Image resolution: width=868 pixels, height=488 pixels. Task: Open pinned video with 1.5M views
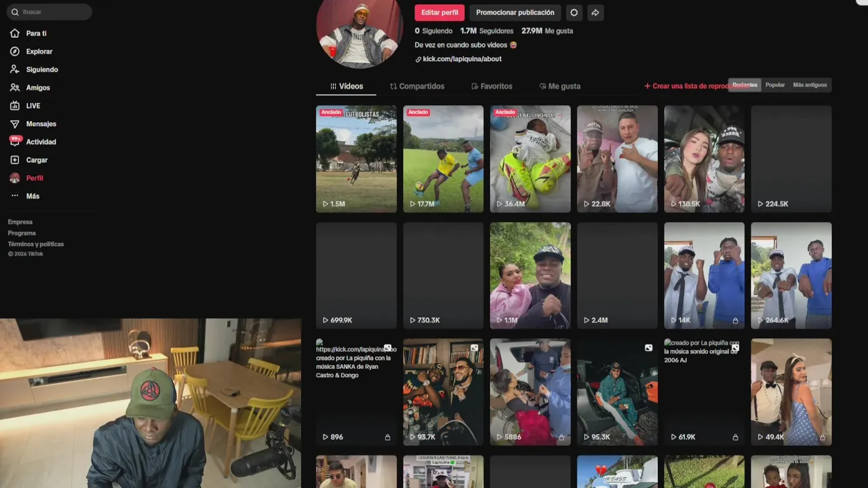point(356,159)
